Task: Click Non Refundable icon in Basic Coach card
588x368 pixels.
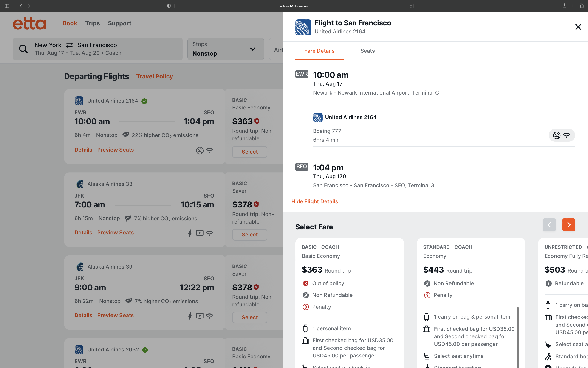Action: pos(306,295)
